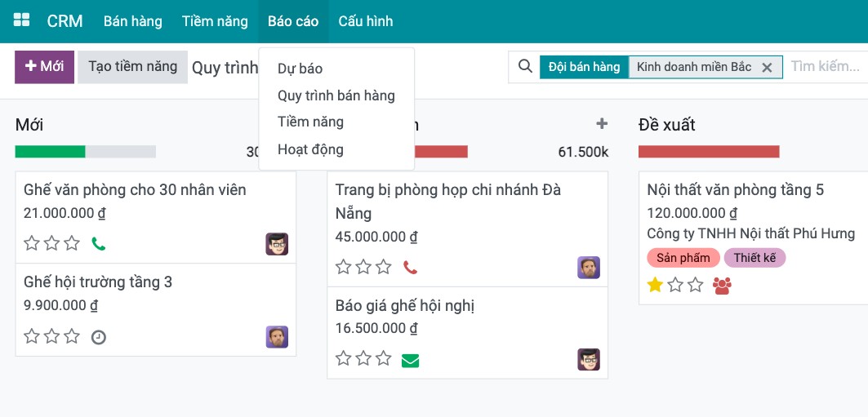Remove the Kinh doanh miền Bắc filter
Screen dimensions: 868x417
pos(767,68)
